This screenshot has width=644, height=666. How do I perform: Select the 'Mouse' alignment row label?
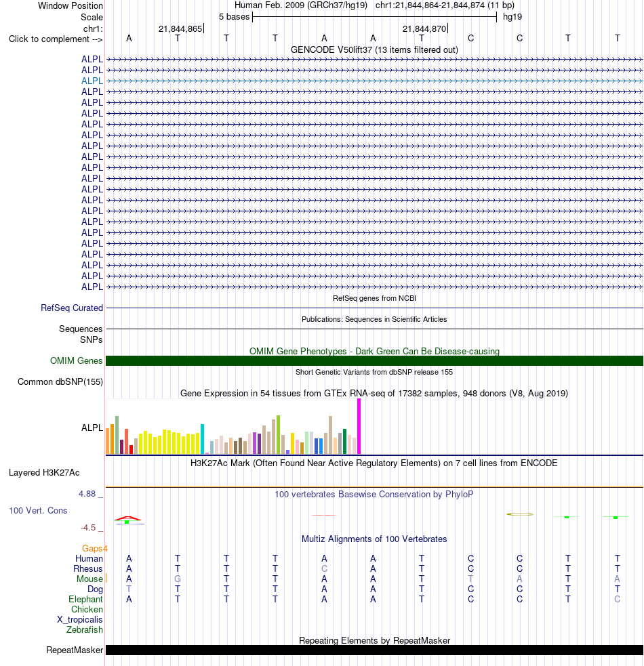coord(89,579)
